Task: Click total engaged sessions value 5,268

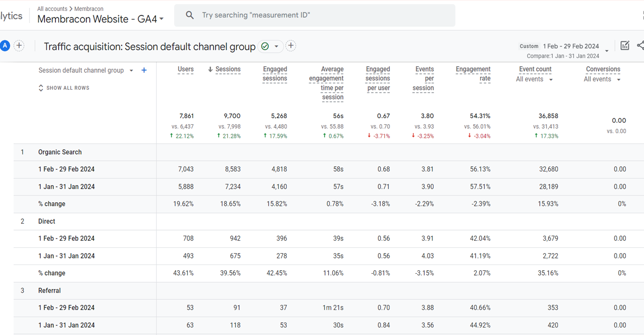Action: point(279,116)
